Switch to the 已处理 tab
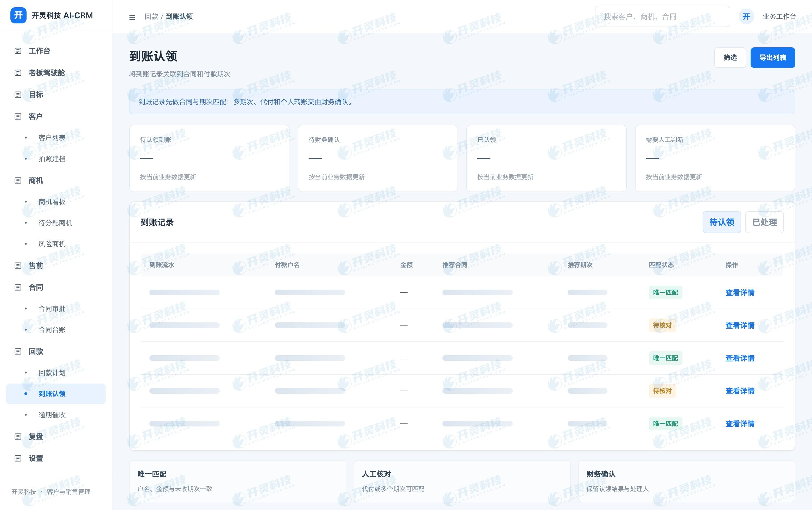Viewport: 812px width, 510px height. click(x=764, y=222)
